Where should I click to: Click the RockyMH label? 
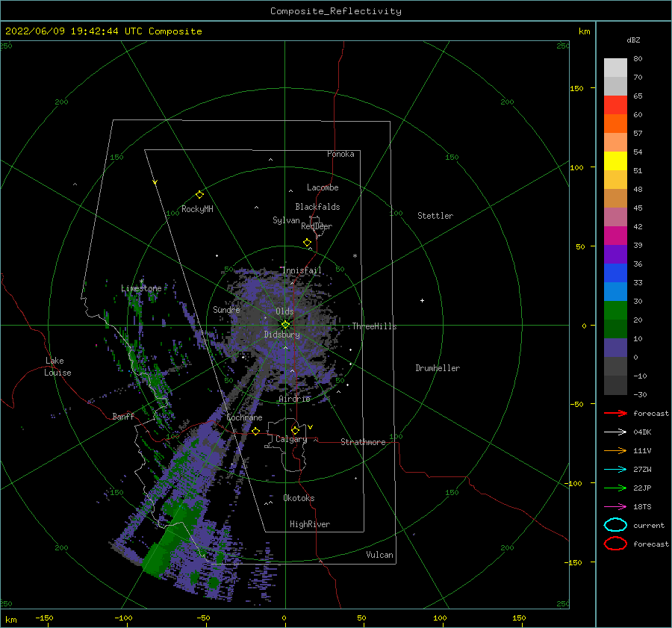pyautogui.click(x=197, y=209)
